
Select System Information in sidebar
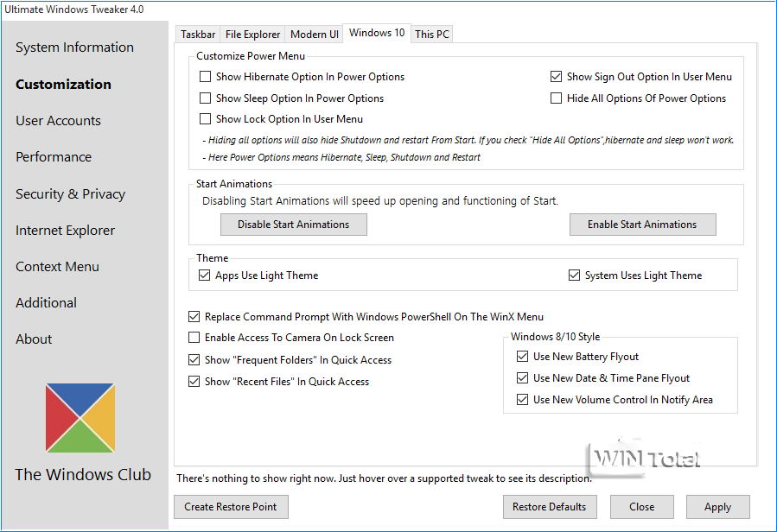point(74,47)
